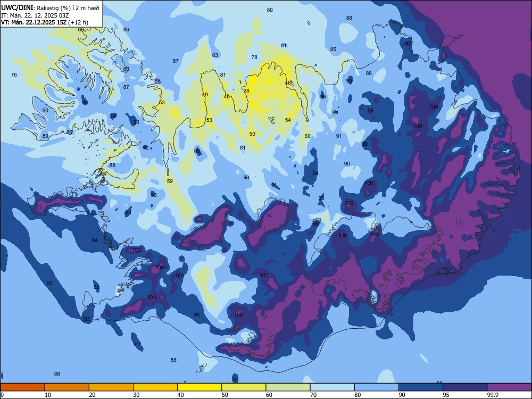
Task: Click the '0' tick on the color scale
Action: pos(2,395)
